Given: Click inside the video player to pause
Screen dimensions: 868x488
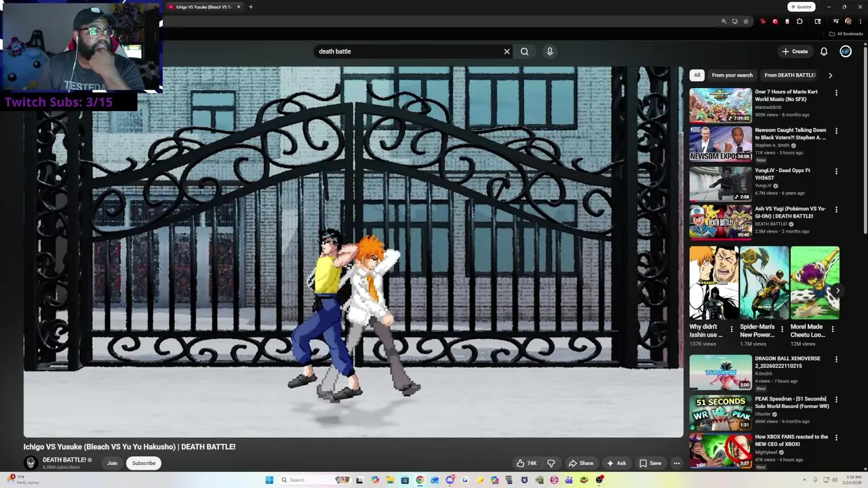Looking at the screenshot, I should (353, 252).
